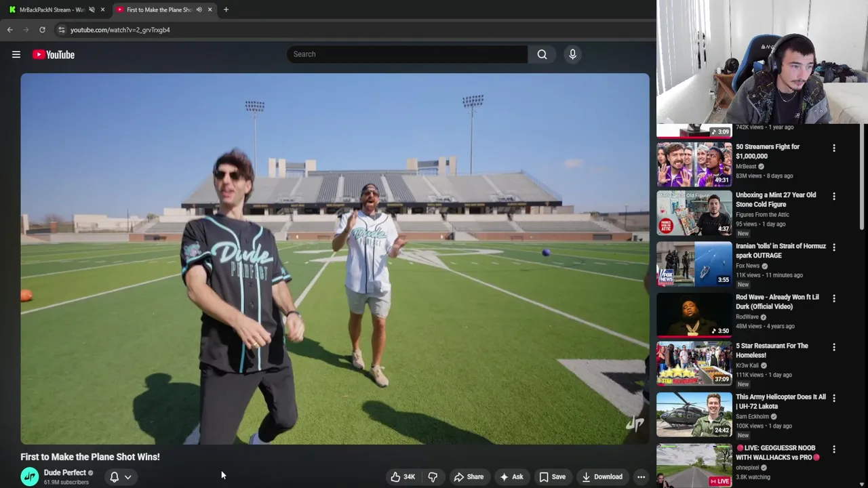Open the Army Helicopter UH-72 Lakota thumbnail
The width and height of the screenshot is (868, 488).
pos(694,415)
